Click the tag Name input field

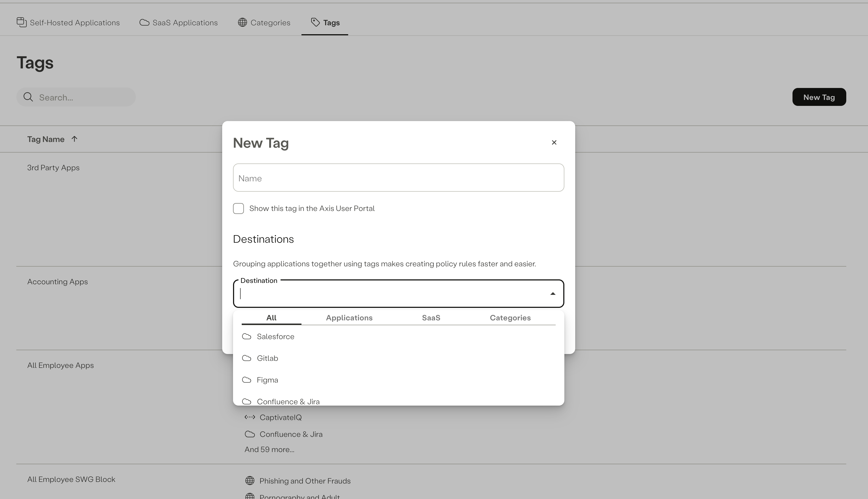(x=398, y=178)
